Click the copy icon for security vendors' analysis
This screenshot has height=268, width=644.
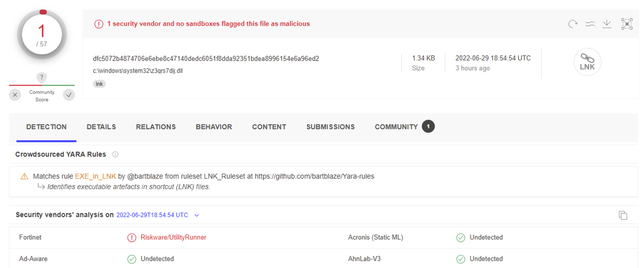point(623,215)
